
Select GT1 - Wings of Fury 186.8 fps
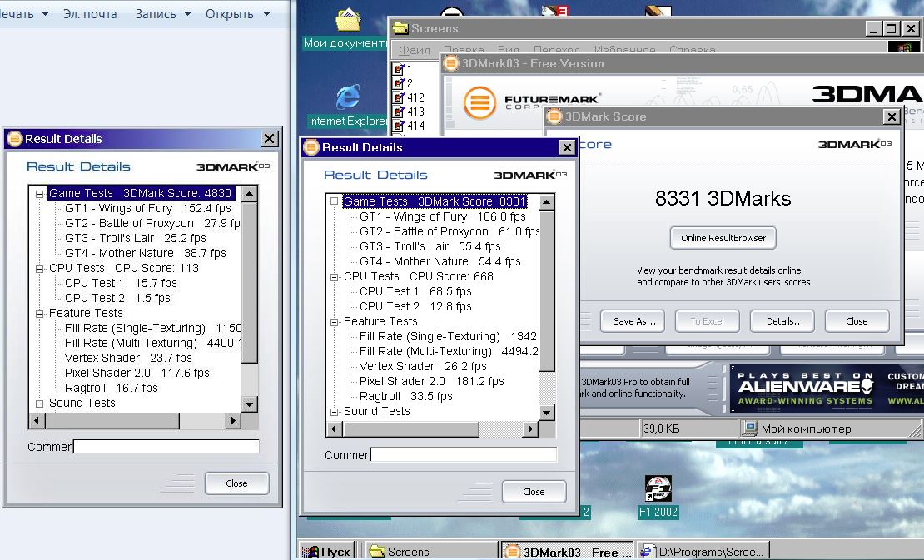443,216
